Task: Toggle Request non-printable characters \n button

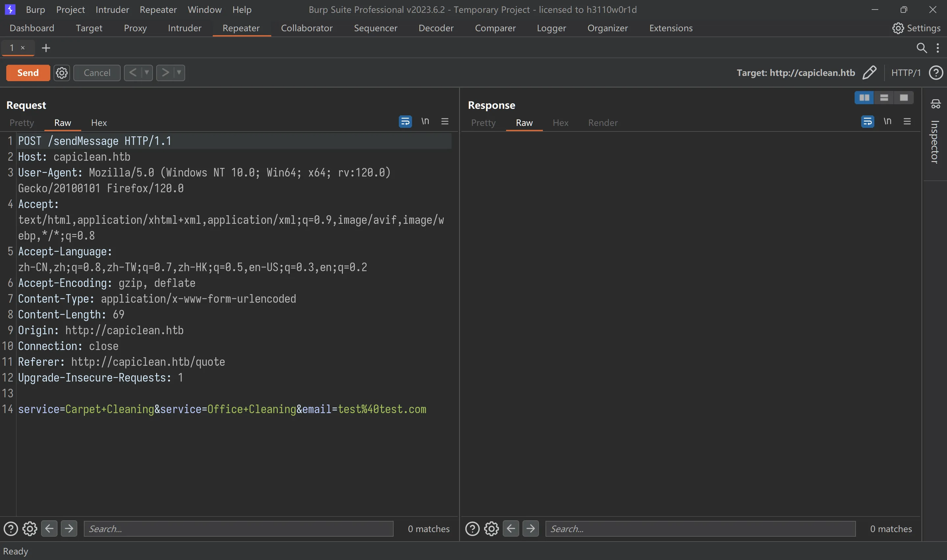Action: (425, 121)
